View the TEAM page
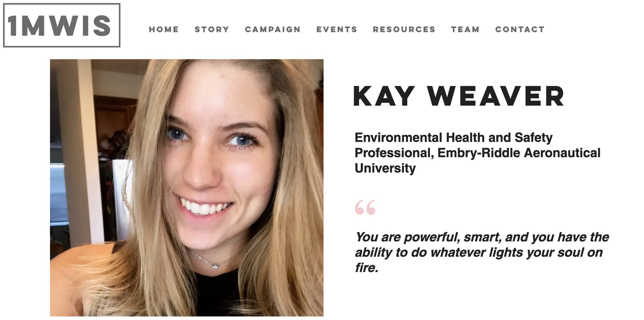Viewport: 644px width, 320px height. pos(465,30)
